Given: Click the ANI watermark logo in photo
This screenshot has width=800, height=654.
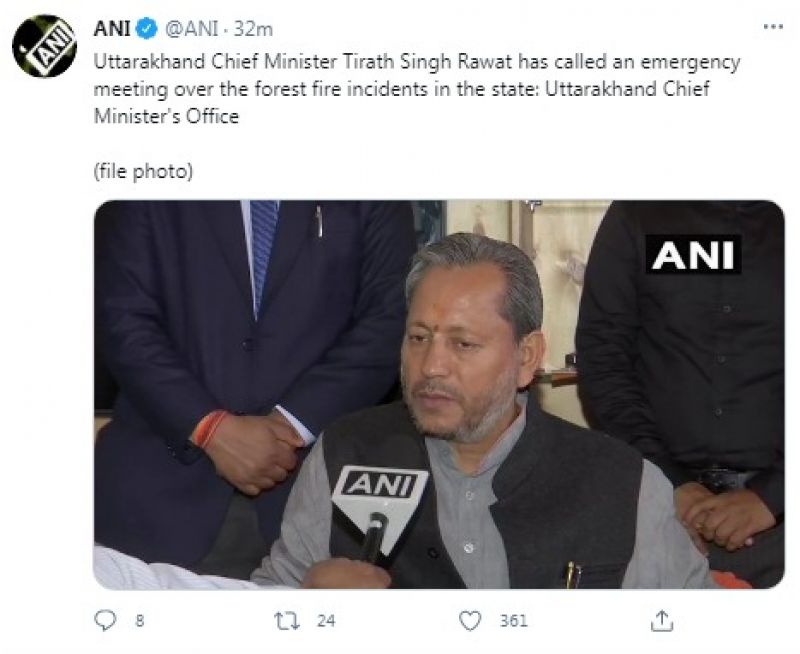Looking at the screenshot, I should pos(693,254).
